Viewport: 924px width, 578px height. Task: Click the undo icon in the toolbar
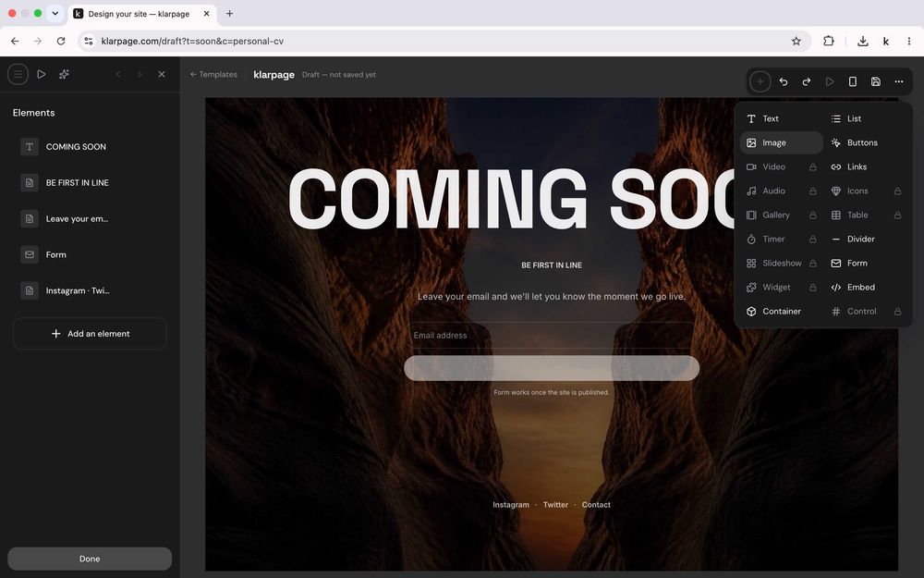coord(784,81)
